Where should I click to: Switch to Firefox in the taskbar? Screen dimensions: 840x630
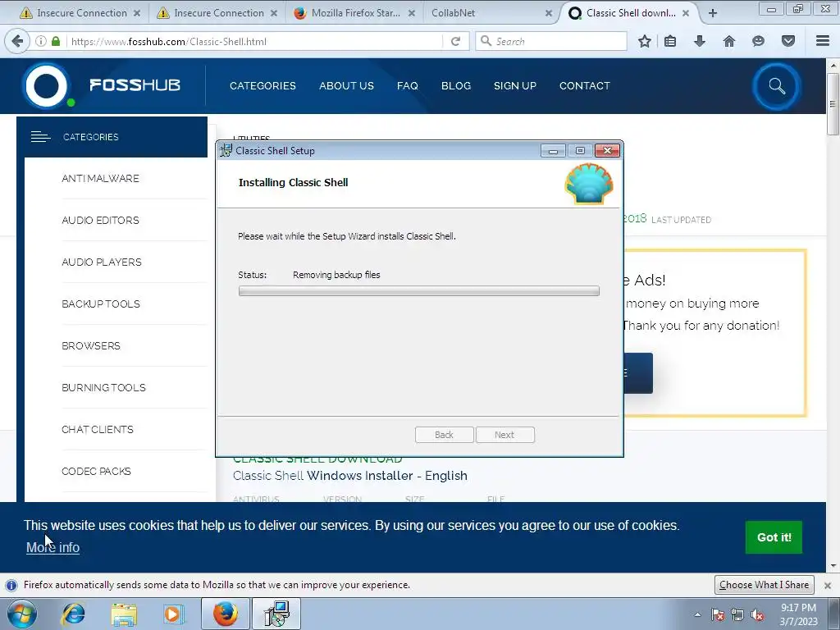pos(226,614)
